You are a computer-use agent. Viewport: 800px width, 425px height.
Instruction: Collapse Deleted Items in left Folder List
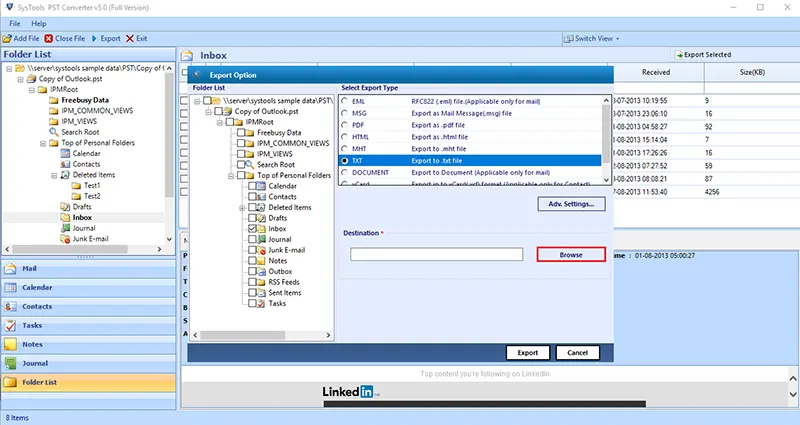pos(54,175)
